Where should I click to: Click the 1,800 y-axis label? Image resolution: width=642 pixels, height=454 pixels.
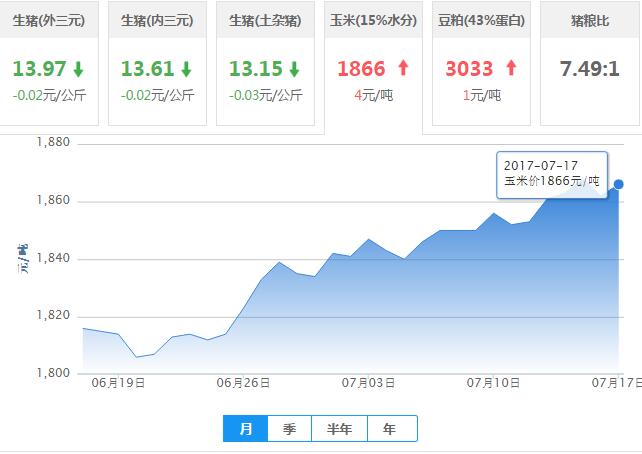pyautogui.click(x=53, y=373)
